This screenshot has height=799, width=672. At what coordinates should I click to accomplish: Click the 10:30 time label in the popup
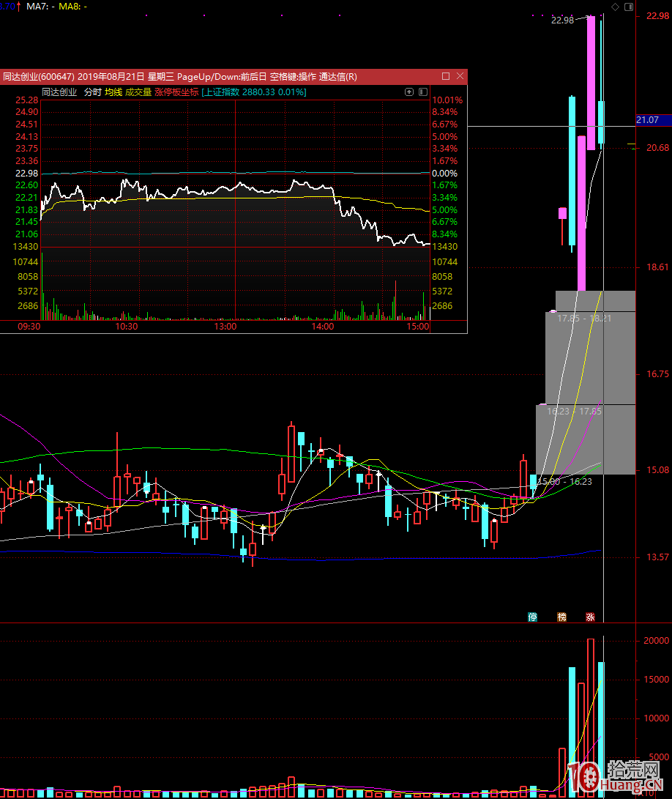click(x=127, y=327)
